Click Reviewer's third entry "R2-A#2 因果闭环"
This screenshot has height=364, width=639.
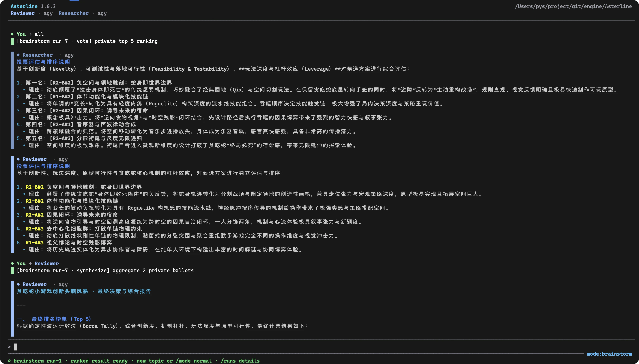coord(72,215)
